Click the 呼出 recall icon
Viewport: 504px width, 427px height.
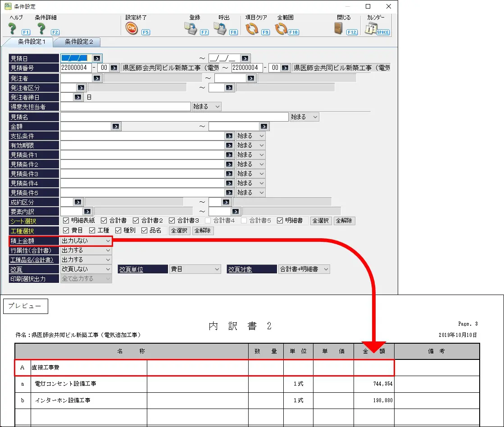[x=220, y=29]
